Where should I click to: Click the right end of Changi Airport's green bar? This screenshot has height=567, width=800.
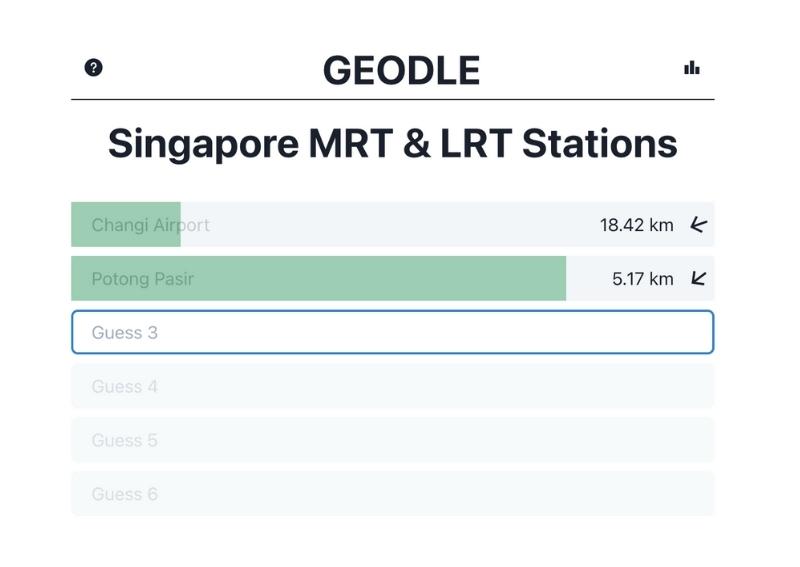pyautogui.click(x=176, y=225)
